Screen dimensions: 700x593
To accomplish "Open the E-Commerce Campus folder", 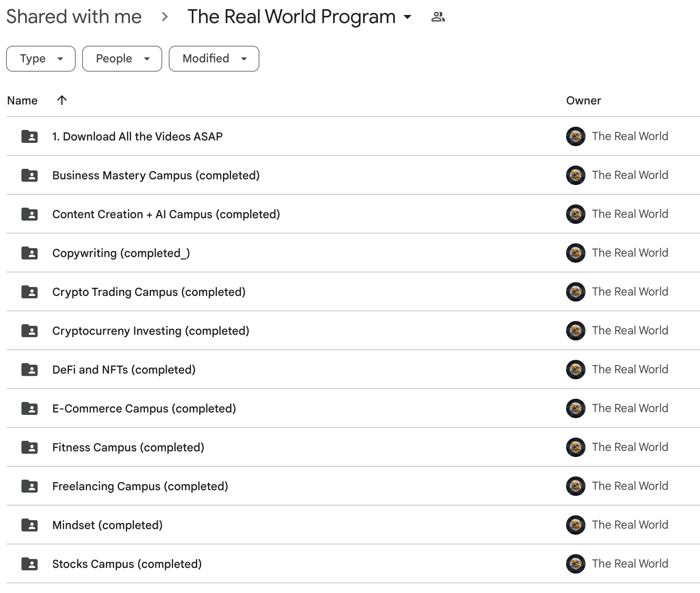I will [x=144, y=408].
